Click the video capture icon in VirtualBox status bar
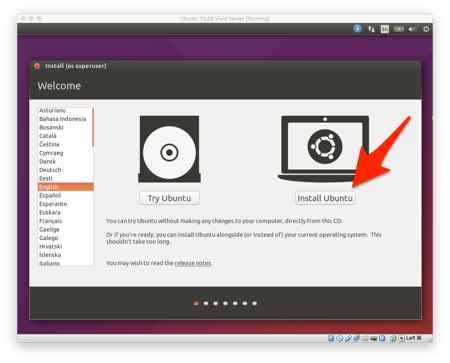Screen dimensions: 450x363 coord(382,338)
